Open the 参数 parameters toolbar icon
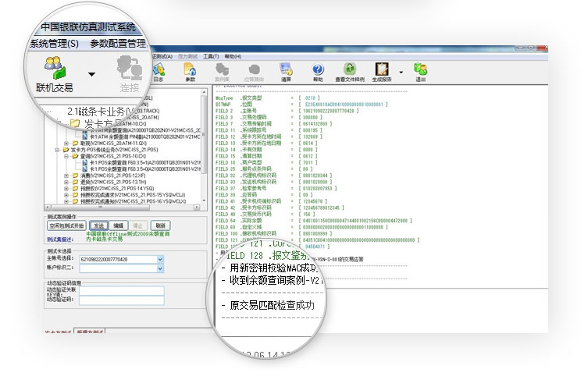This screenshot has width=588, height=383. pos(190,73)
